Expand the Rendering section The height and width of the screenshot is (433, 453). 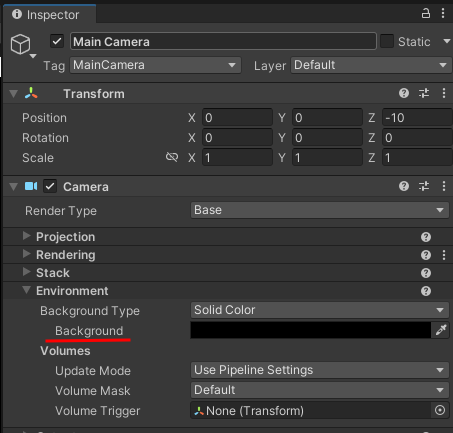point(26,254)
